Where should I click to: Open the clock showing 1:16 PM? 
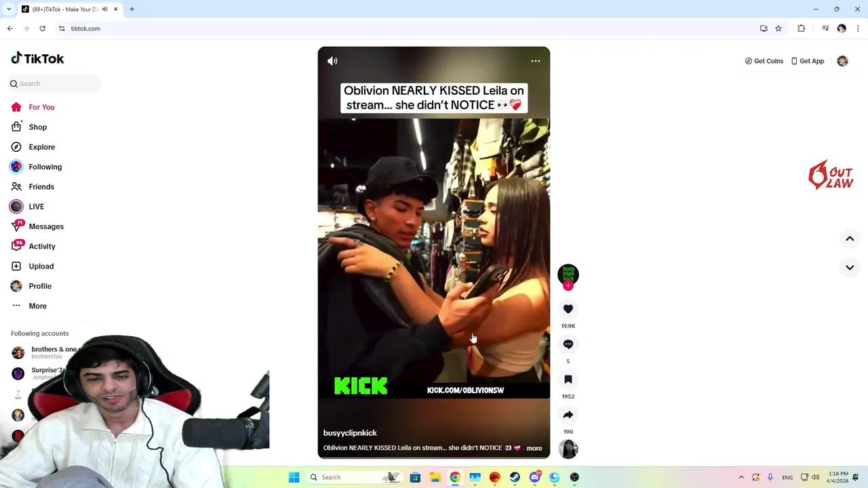point(837,477)
